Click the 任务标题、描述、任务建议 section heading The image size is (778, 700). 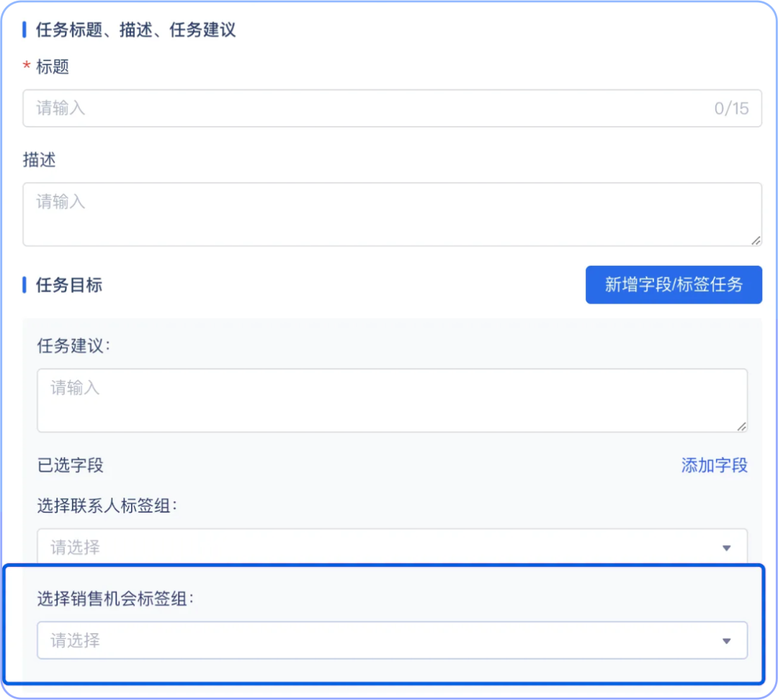136,30
